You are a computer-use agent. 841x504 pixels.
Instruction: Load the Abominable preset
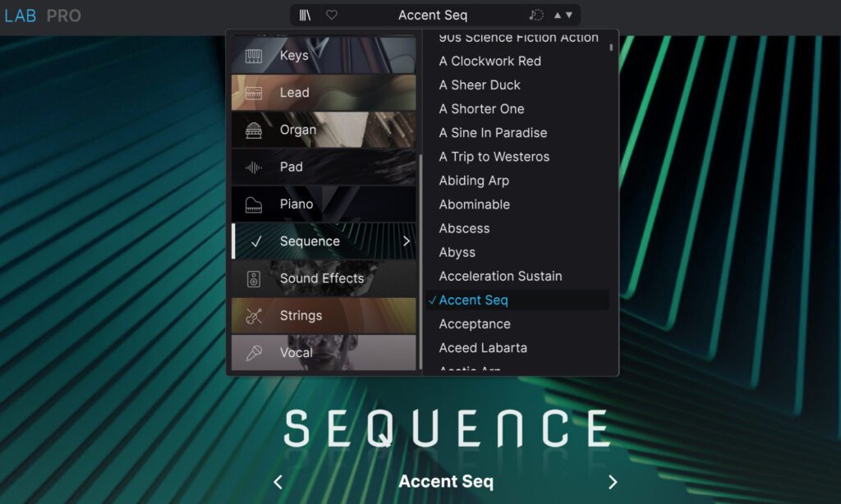pyautogui.click(x=474, y=204)
